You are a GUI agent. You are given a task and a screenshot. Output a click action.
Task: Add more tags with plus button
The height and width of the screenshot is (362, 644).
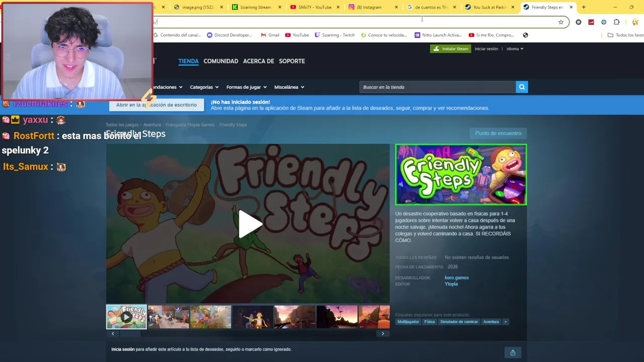(x=506, y=322)
